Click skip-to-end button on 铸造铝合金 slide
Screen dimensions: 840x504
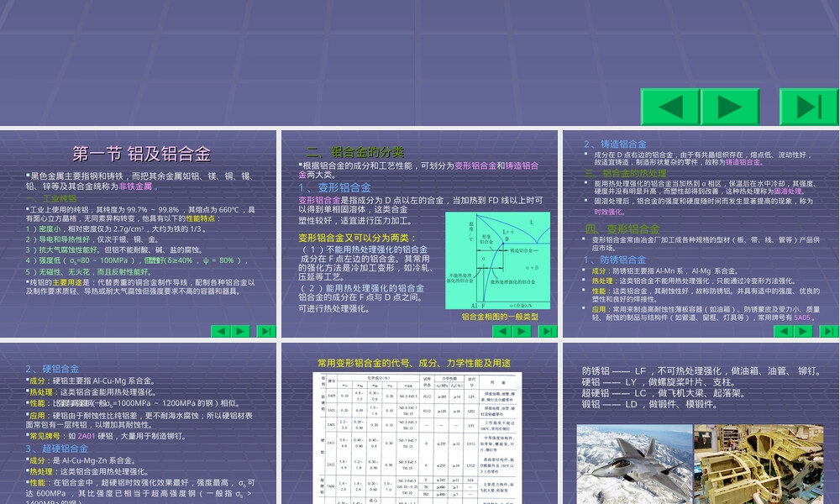point(829,331)
